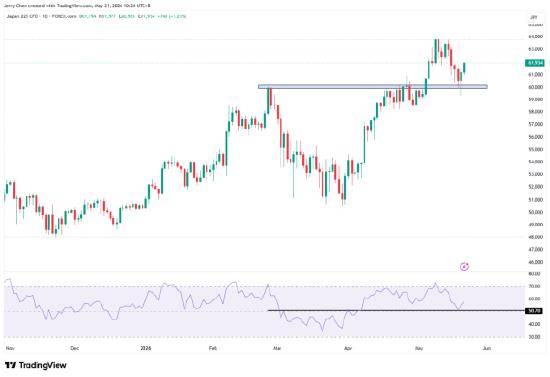Click the 40.00 RSI scale label
Viewport: 550px width, 377px height.
pos(535,324)
